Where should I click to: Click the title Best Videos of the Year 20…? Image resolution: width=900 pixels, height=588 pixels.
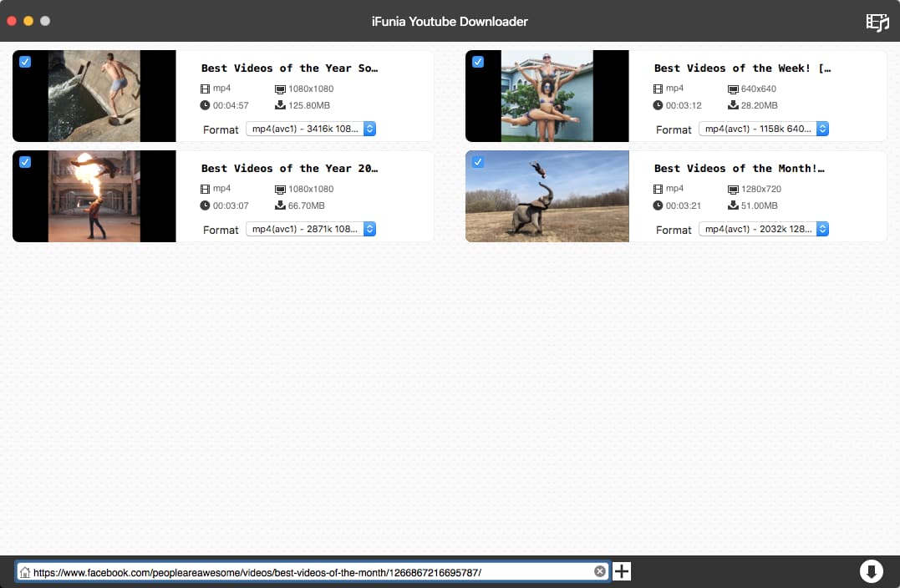tap(289, 168)
